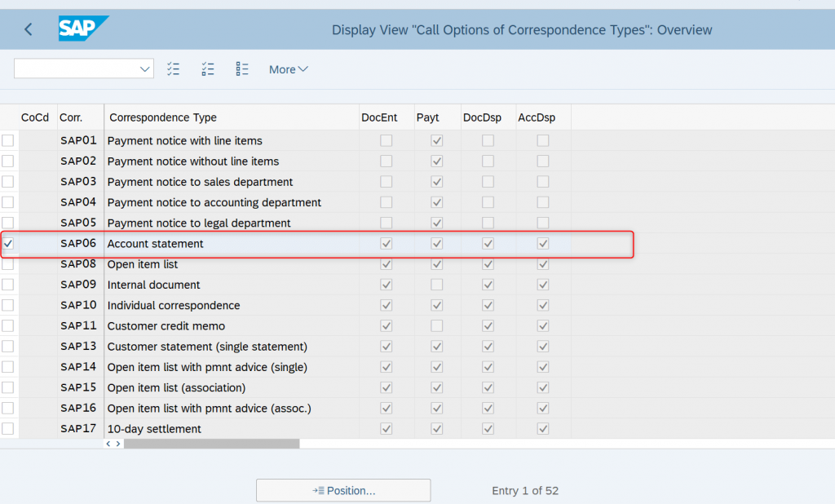Click the 'Entry 1 of 52' text

pyautogui.click(x=525, y=491)
